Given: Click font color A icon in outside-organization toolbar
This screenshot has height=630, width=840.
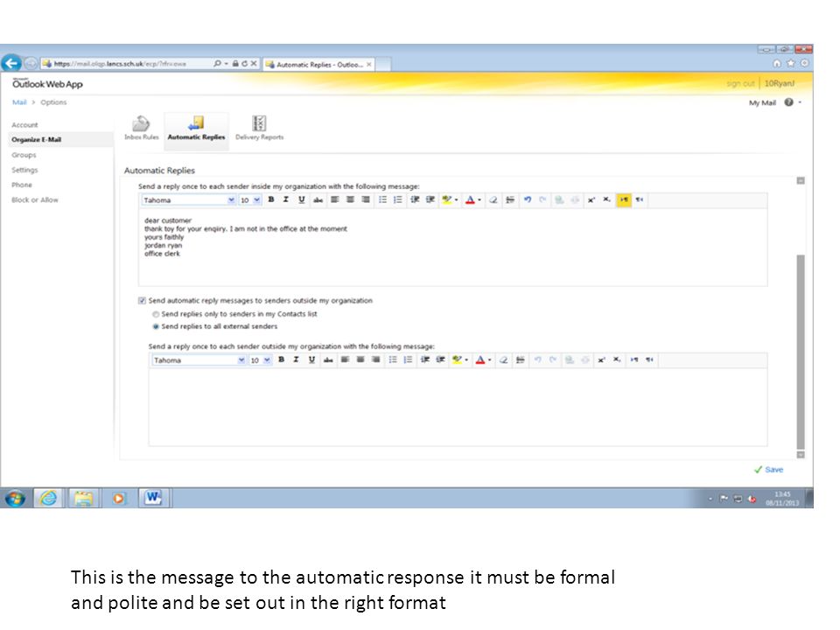Looking at the screenshot, I should [x=480, y=360].
